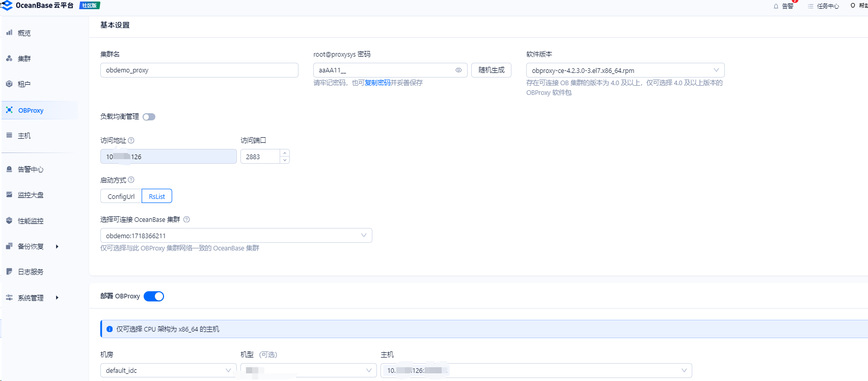Click the help icon in top bar
This screenshot has height=381, width=868.
(x=853, y=6)
